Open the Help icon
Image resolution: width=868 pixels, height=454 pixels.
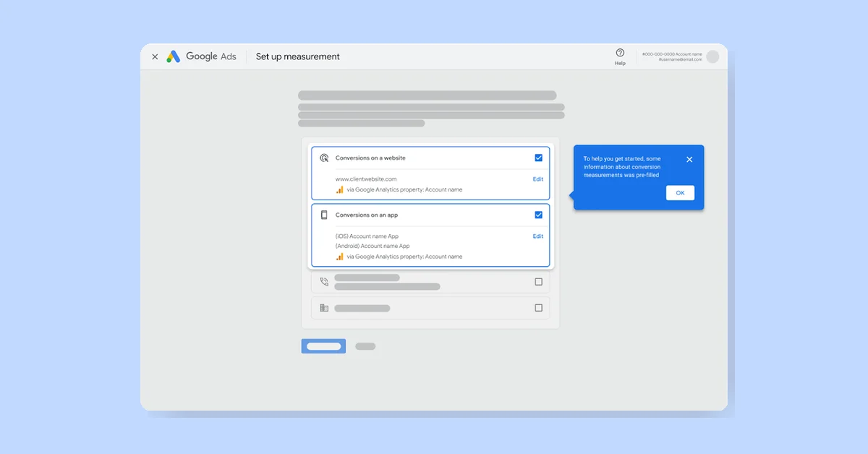(620, 53)
